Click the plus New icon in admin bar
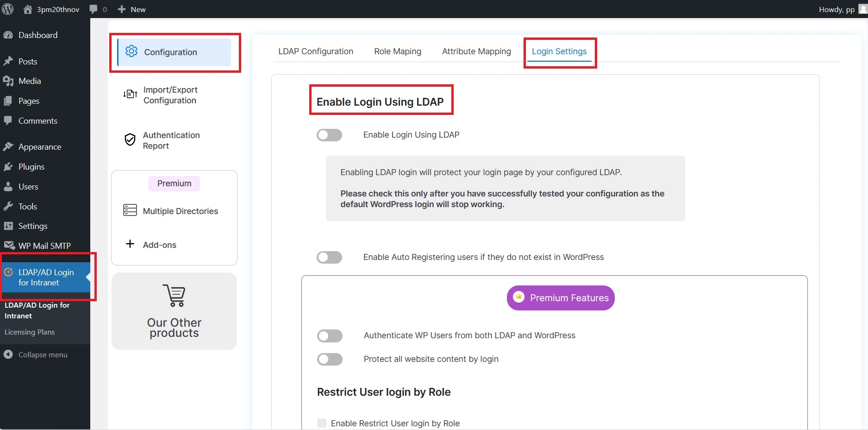 (122, 9)
